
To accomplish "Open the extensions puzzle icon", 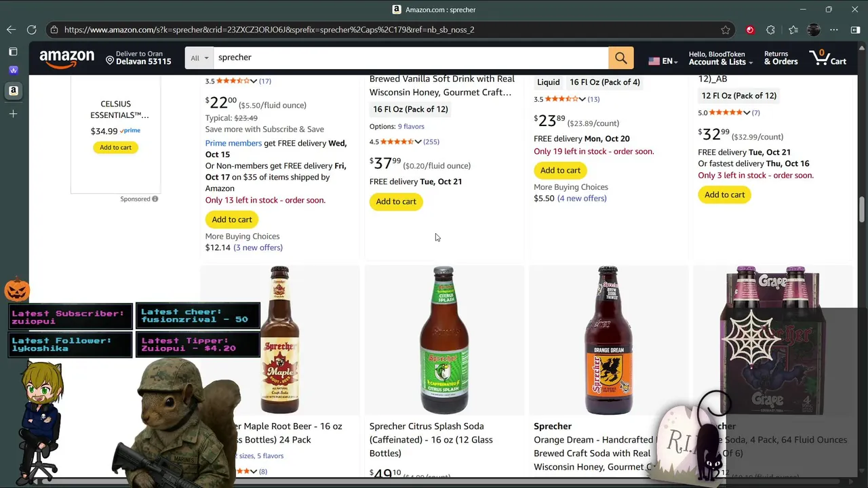I will 770,30.
